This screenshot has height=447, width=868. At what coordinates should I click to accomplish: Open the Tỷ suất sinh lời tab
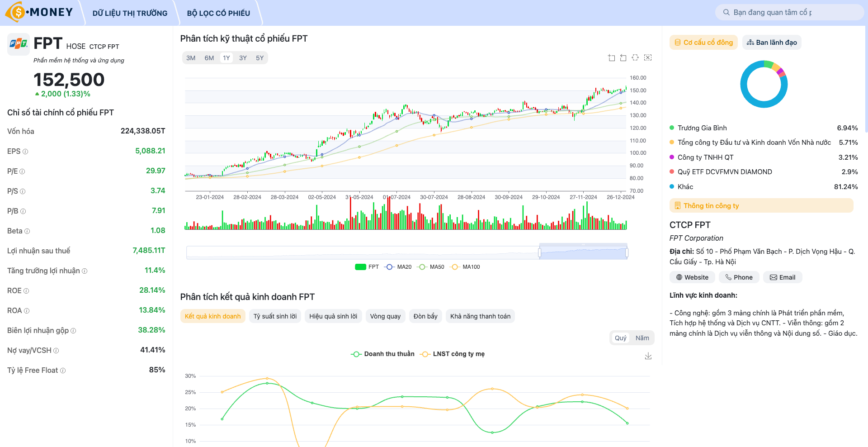coord(275,316)
